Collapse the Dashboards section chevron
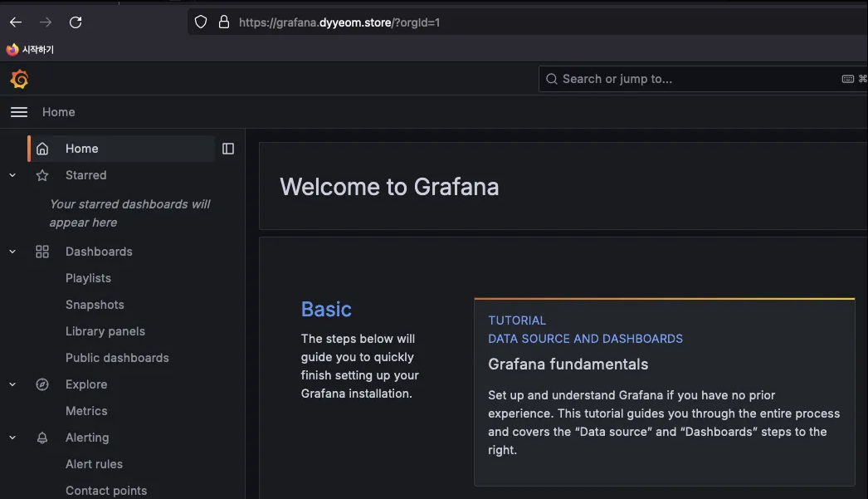 [x=12, y=252]
